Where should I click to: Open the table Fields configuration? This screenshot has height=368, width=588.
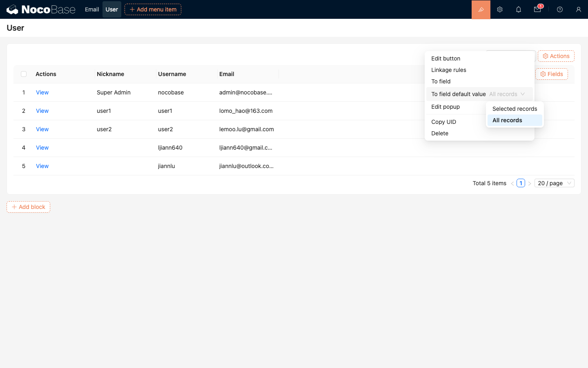click(551, 74)
